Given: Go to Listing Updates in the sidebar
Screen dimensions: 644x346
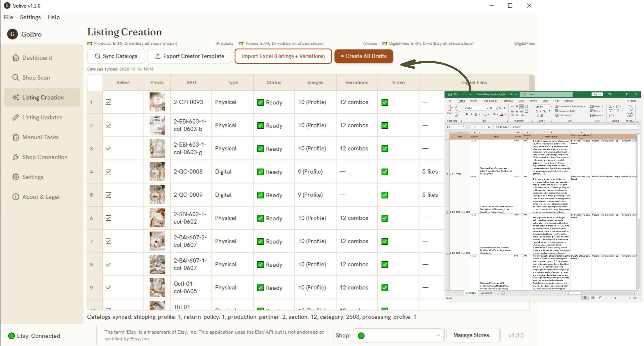Looking at the screenshot, I should click(x=42, y=117).
